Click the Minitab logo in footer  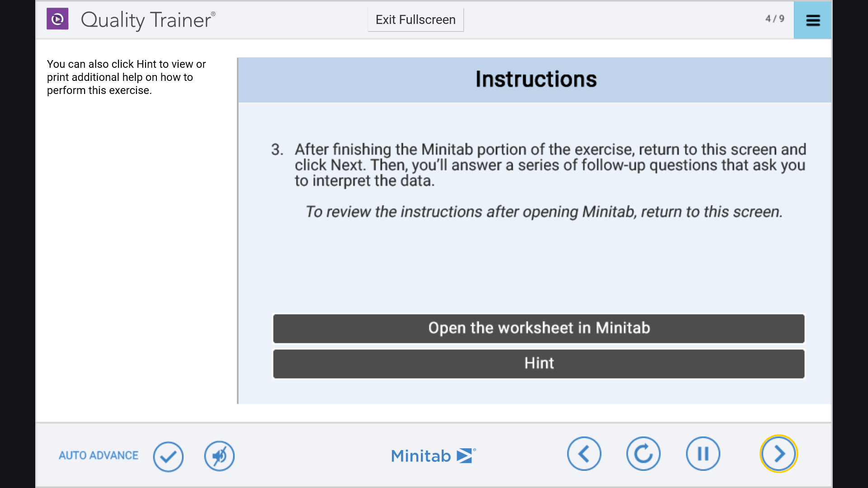434,456
